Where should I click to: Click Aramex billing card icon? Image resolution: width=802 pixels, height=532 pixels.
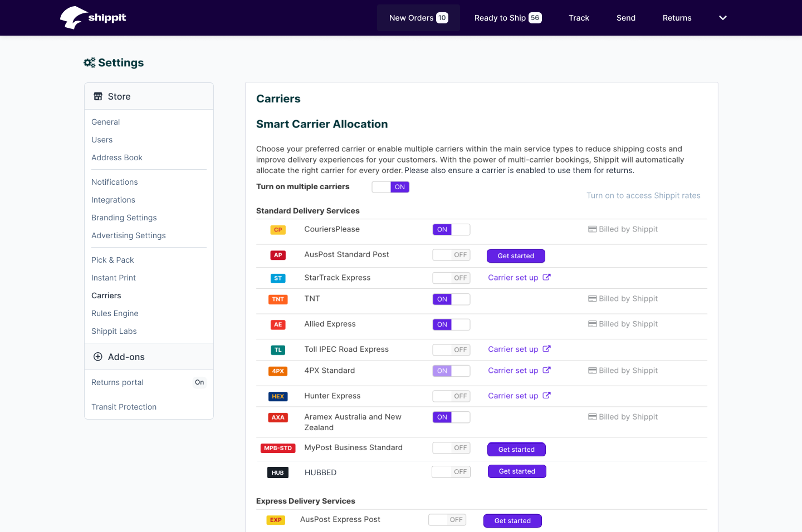coord(593,417)
